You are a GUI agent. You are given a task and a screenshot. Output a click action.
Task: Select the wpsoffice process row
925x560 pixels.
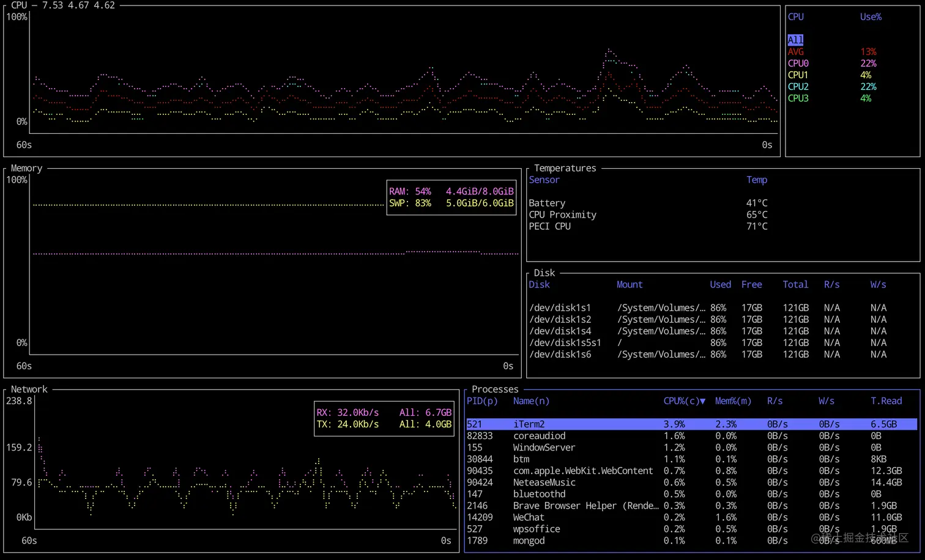691,529
